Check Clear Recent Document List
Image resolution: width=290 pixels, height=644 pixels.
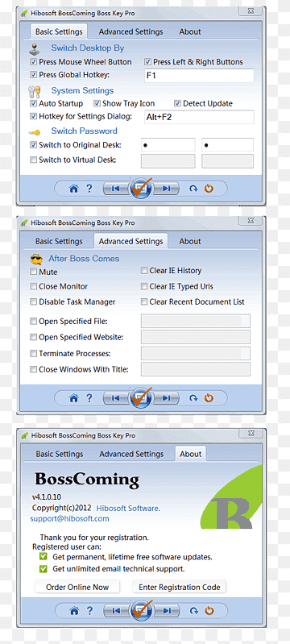pyautogui.click(x=144, y=301)
